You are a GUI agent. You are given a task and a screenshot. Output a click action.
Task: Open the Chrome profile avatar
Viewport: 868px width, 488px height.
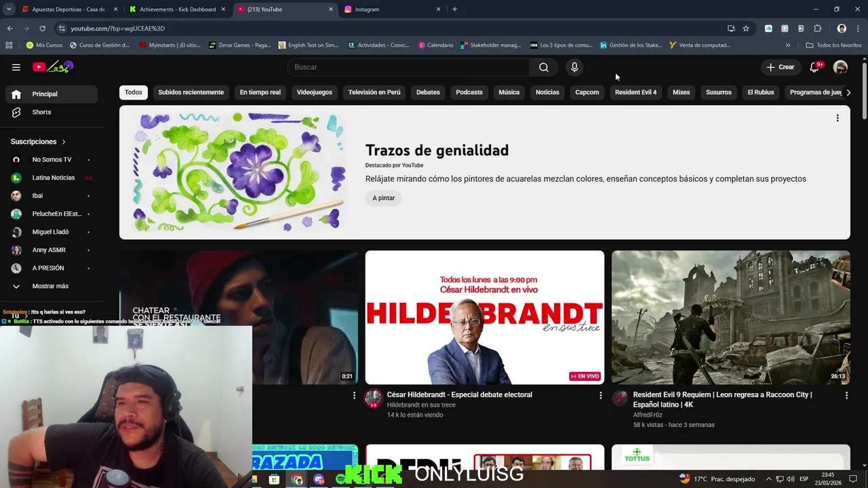pos(842,28)
